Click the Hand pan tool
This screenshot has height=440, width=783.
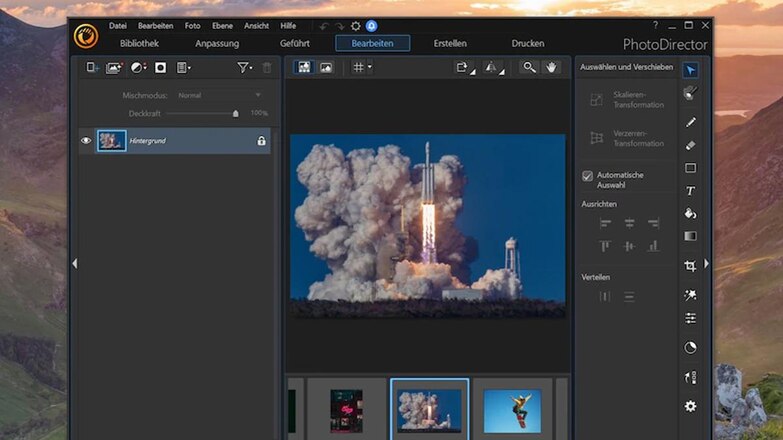point(552,67)
